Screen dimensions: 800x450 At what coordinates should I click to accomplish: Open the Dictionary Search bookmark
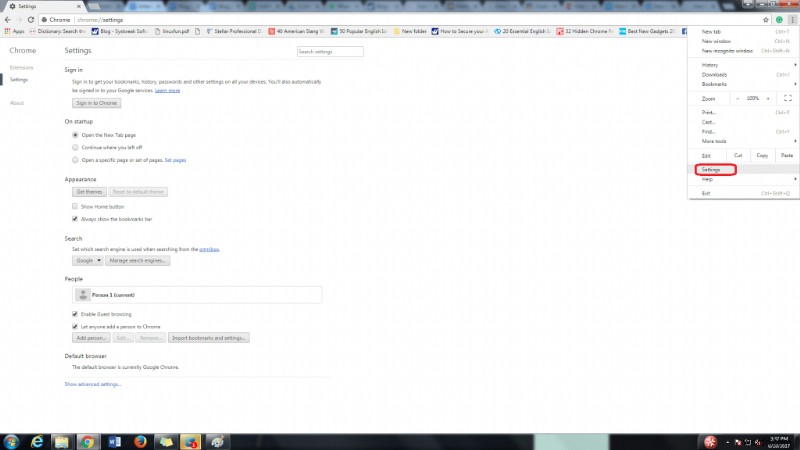(57, 31)
